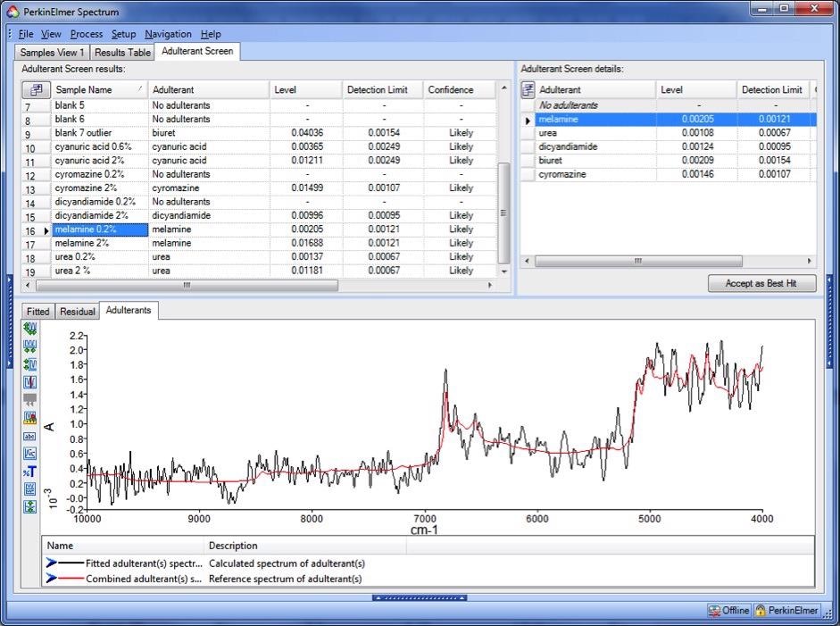Click the Accept as Best Hit button

(x=761, y=283)
